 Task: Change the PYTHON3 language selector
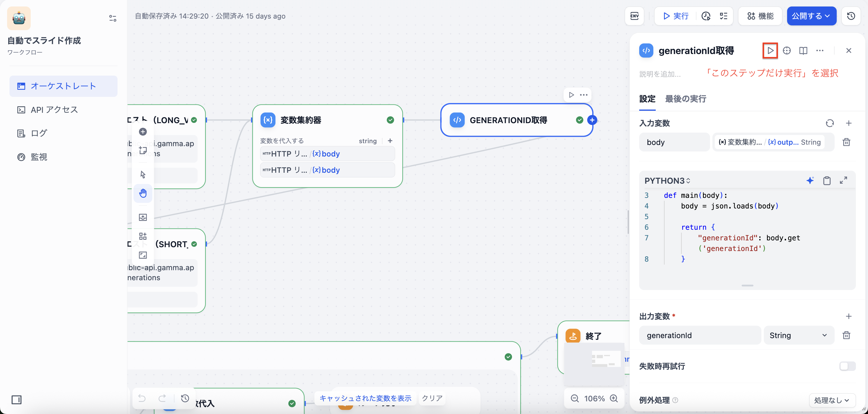[667, 181]
